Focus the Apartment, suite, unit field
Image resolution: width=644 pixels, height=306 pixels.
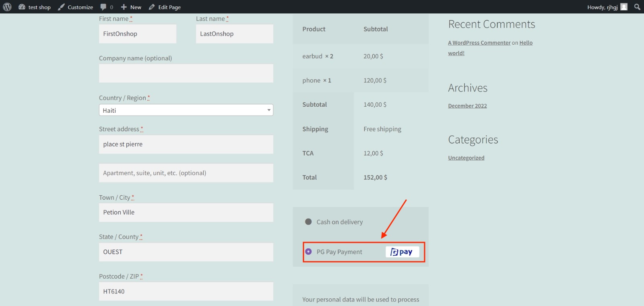point(186,173)
